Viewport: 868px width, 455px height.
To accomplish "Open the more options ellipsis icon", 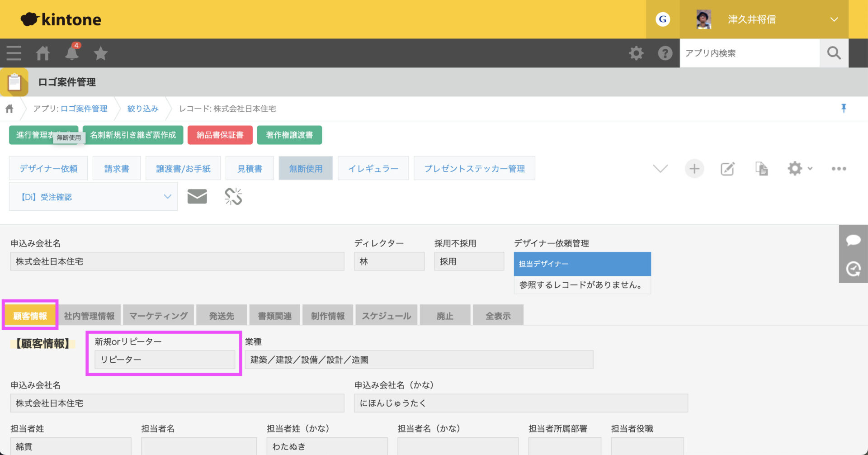I will click(839, 169).
